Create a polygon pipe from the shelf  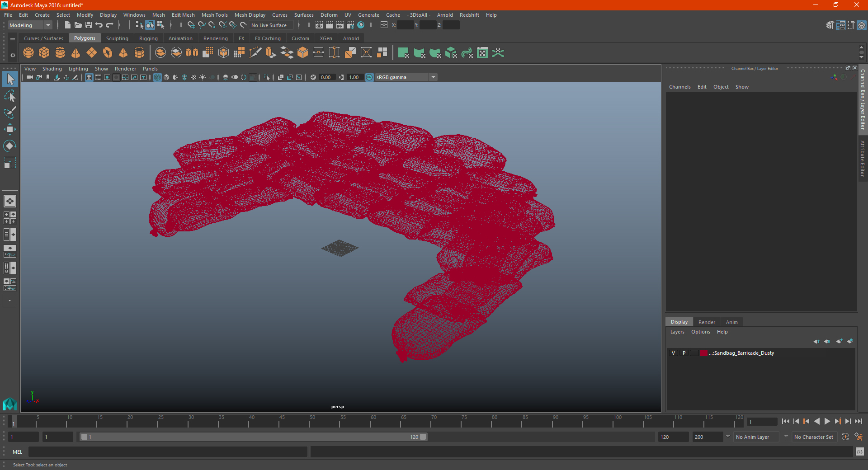click(139, 53)
